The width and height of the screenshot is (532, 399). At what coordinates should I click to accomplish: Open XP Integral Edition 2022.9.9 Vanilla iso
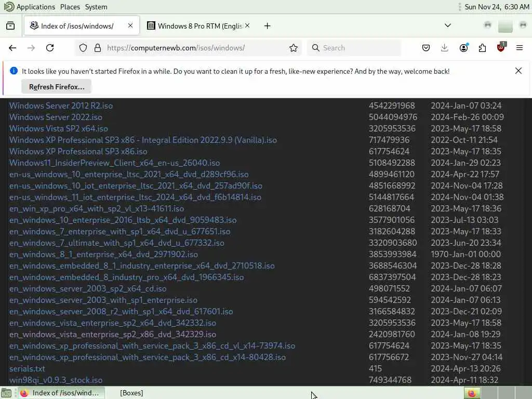pos(143,140)
